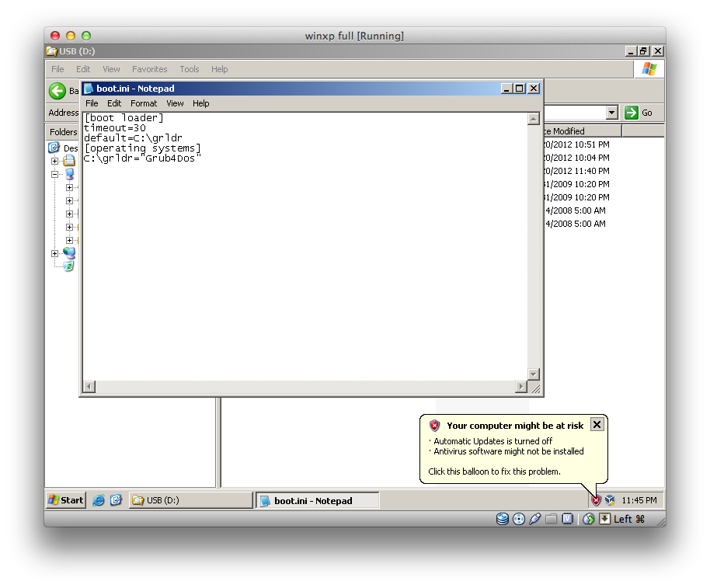Expand the second node under My Computer

click(x=69, y=200)
